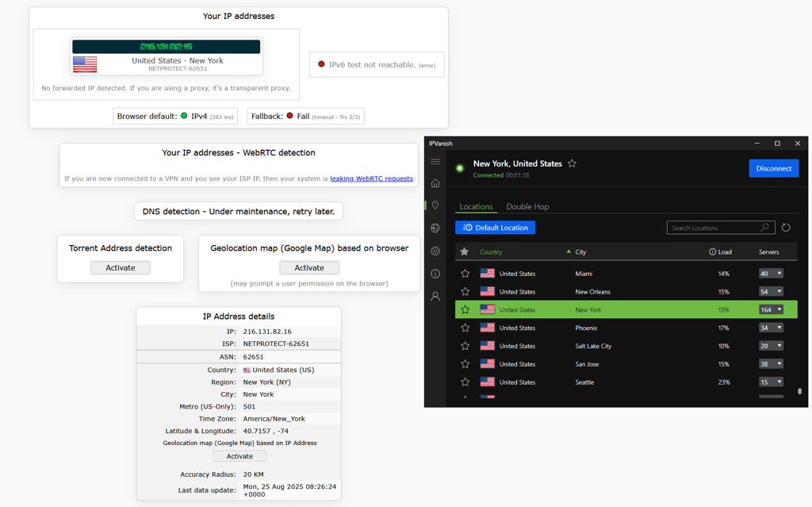Toggle favorite star for Miami

coord(465,273)
